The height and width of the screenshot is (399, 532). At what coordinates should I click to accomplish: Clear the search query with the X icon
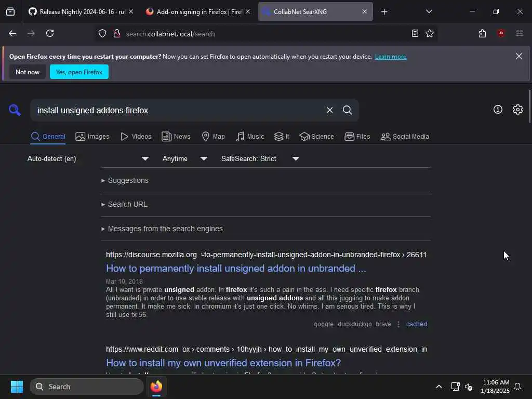pyautogui.click(x=329, y=110)
